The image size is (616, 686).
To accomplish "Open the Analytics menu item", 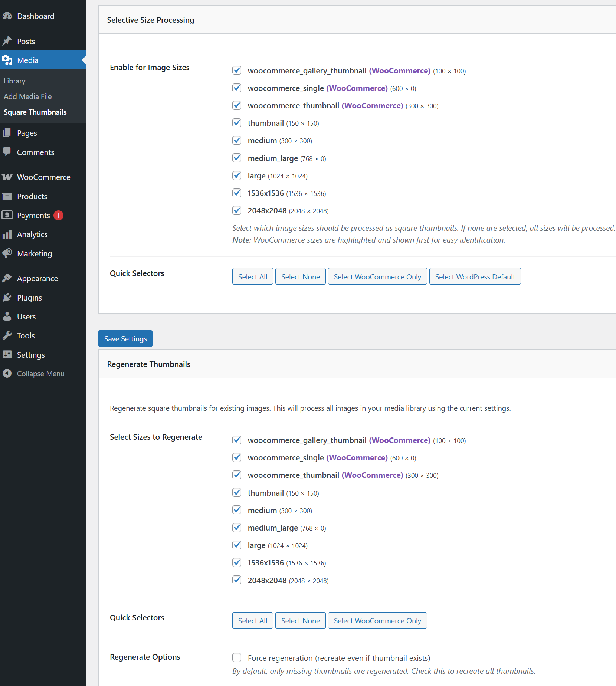I will tap(43, 234).
